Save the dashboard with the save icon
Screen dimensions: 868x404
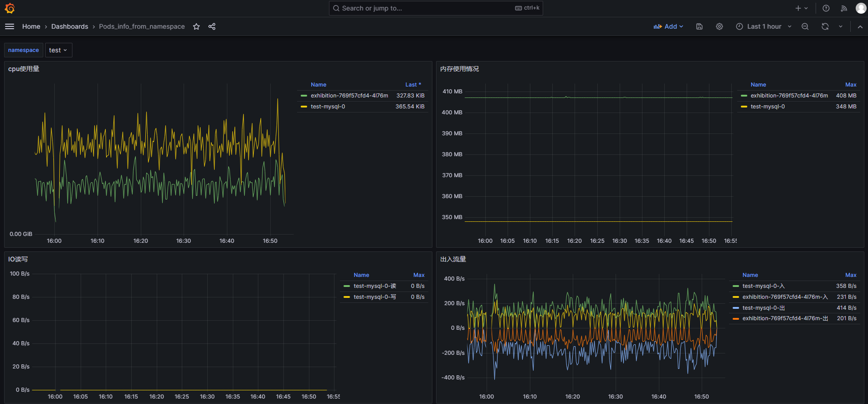(699, 26)
